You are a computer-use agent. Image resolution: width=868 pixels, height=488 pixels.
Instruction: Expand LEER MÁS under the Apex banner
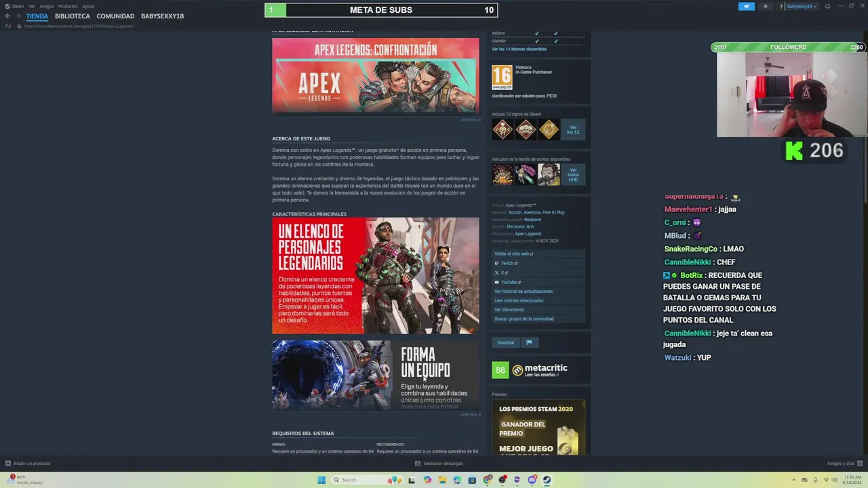470,120
